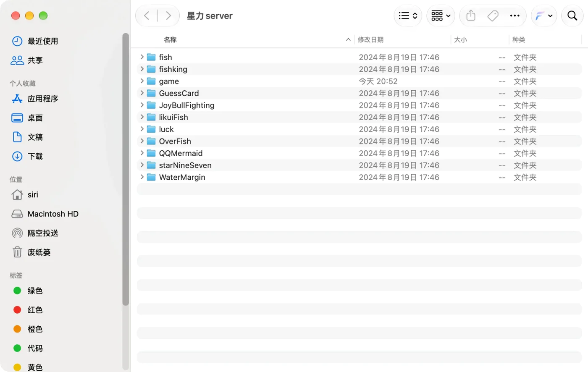Viewport: 588px width, 372px height.
Task: Open 应用程序 in the sidebar
Action: [35, 99]
